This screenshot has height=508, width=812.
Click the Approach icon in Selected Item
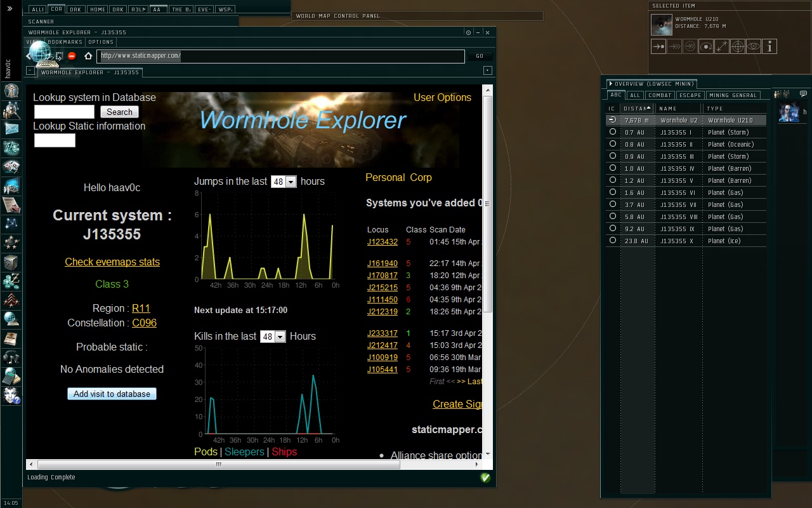point(658,46)
